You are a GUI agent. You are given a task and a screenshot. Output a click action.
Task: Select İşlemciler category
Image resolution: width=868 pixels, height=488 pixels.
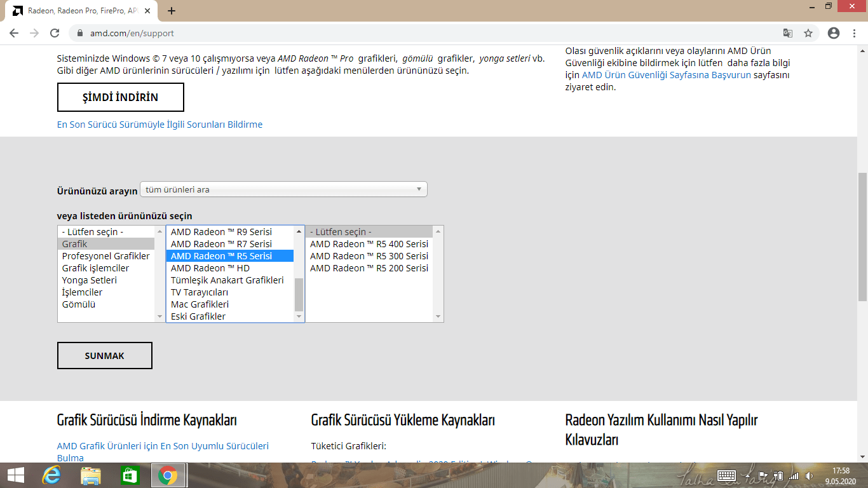point(106,292)
